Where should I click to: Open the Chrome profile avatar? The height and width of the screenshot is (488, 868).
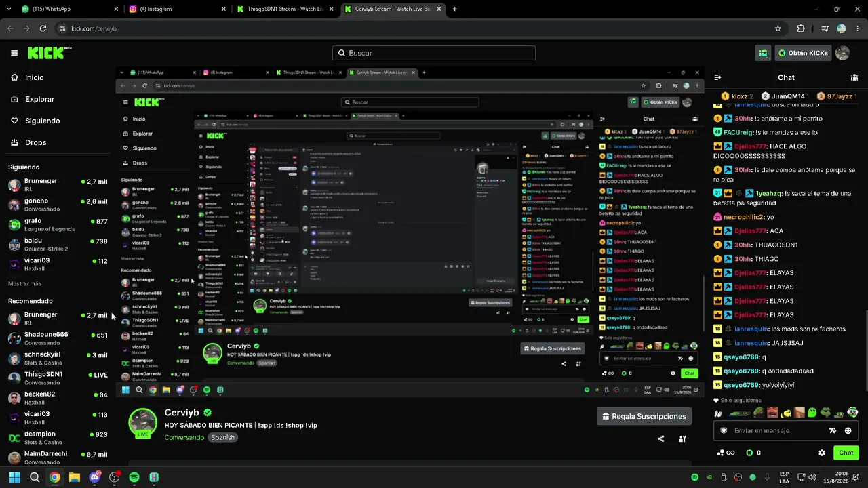point(842,28)
